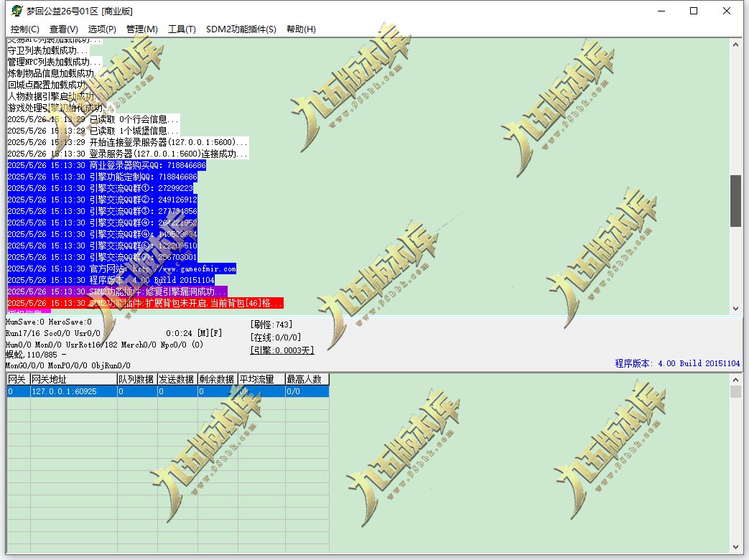The height and width of the screenshot is (560, 749).
Task: Minimize the 梦回公益26号01区 window
Action: point(661,11)
